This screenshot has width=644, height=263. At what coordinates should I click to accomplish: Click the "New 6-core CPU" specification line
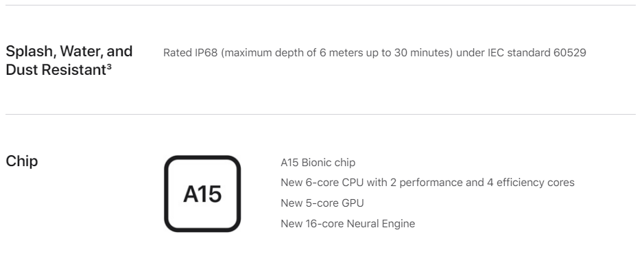[427, 183]
